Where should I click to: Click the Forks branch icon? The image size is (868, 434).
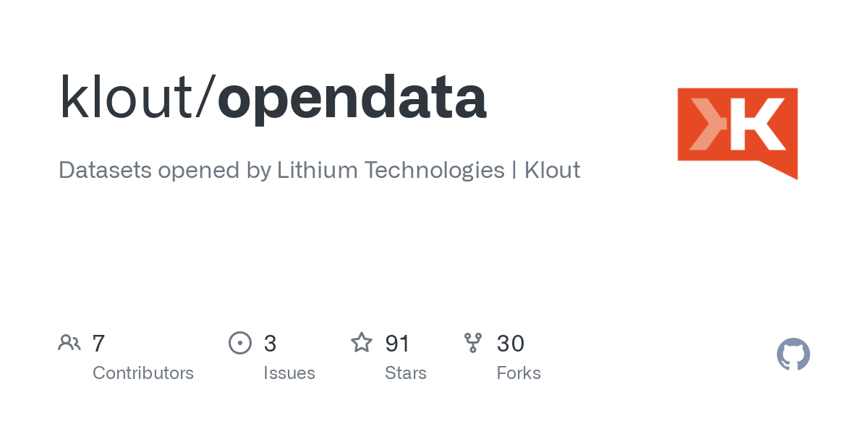[473, 342]
